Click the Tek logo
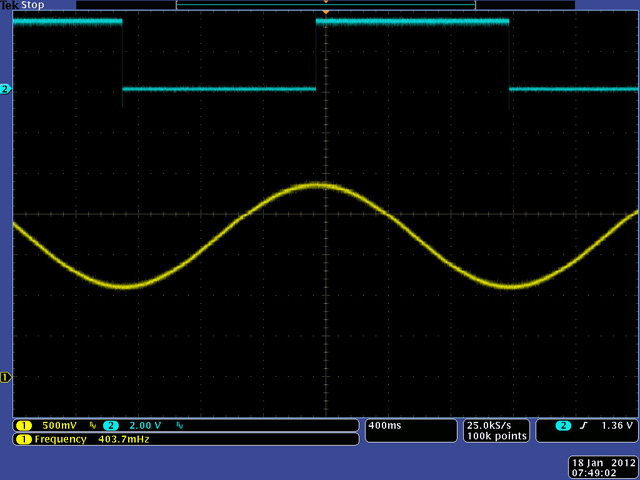Screen dimensions: 640x480 click(x=9, y=5)
